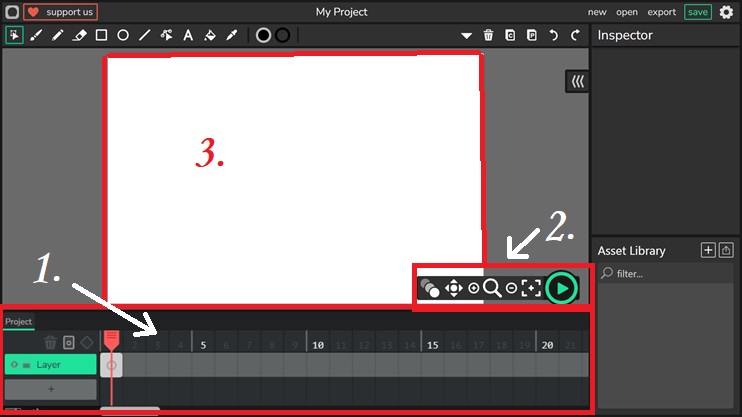Switch to the Project timeline tab
Viewport: 742px width, 417px height.
click(18, 321)
